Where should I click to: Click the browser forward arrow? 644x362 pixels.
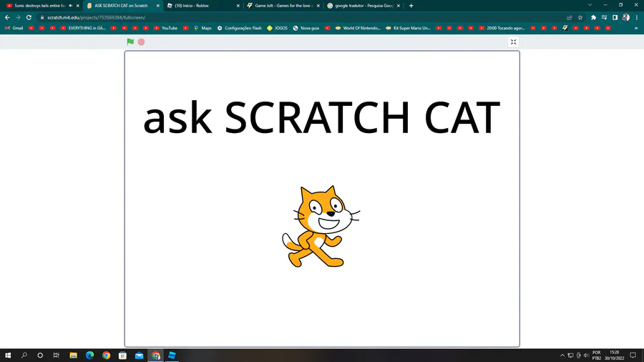pyautogui.click(x=18, y=18)
